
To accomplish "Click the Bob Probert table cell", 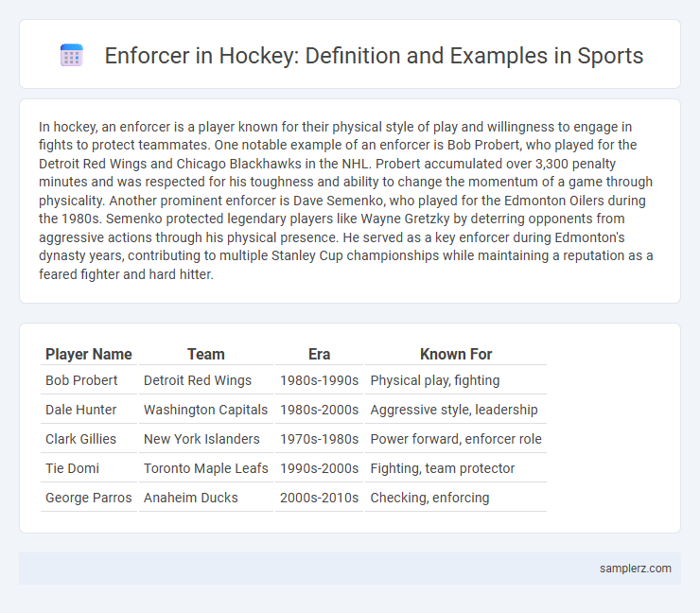I will (x=89, y=380).
